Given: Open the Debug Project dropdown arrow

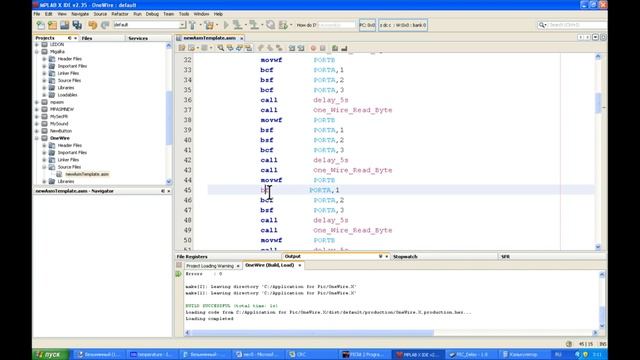Looking at the screenshot, I should (291, 25).
